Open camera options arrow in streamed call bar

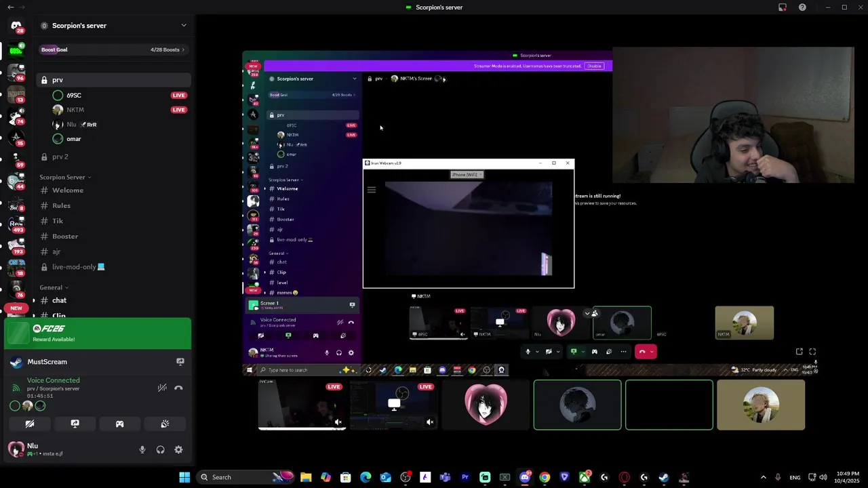(558, 352)
